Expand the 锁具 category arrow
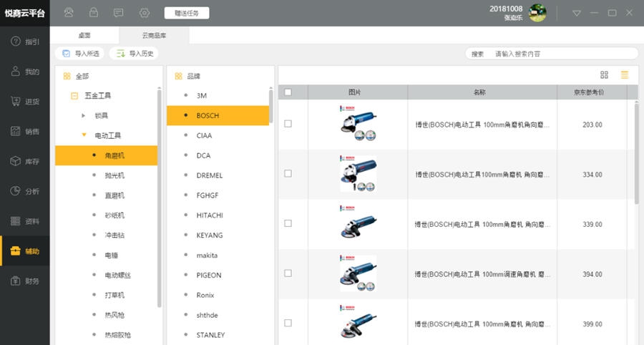This screenshot has height=345, width=644. (x=84, y=116)
